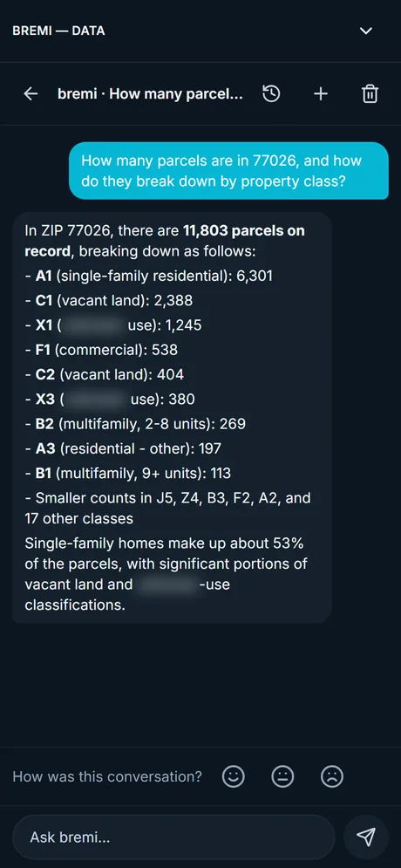Click the truncated conversation title 'How many parcel...'

click(x=150, y=93)
